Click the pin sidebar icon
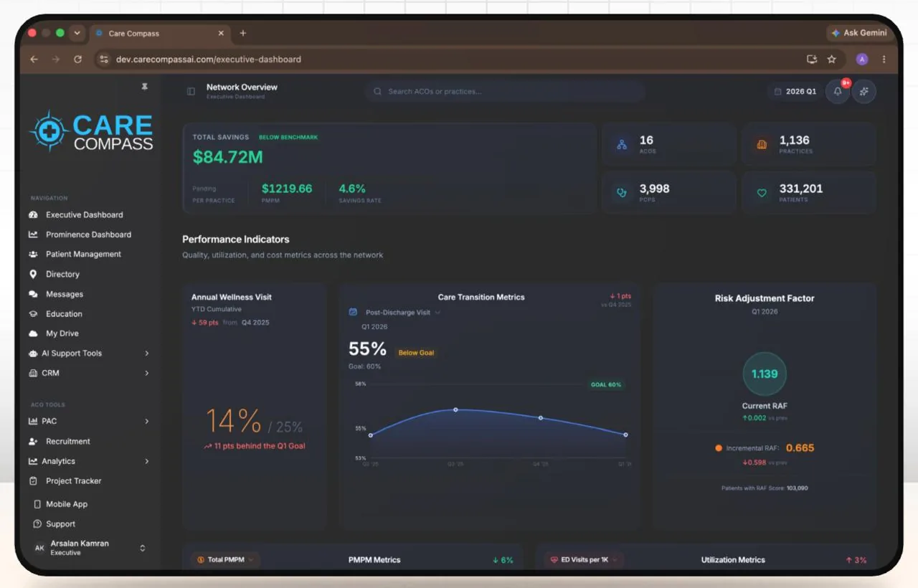918x588 pixels. [144, 87]
